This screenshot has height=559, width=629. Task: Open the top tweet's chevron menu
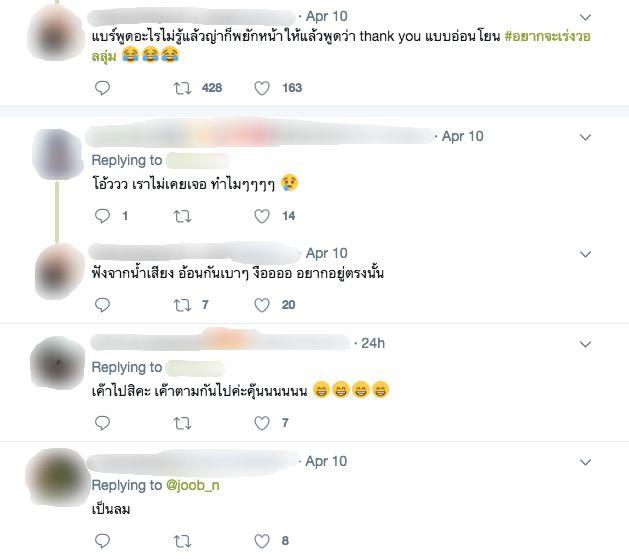(585, 17)
